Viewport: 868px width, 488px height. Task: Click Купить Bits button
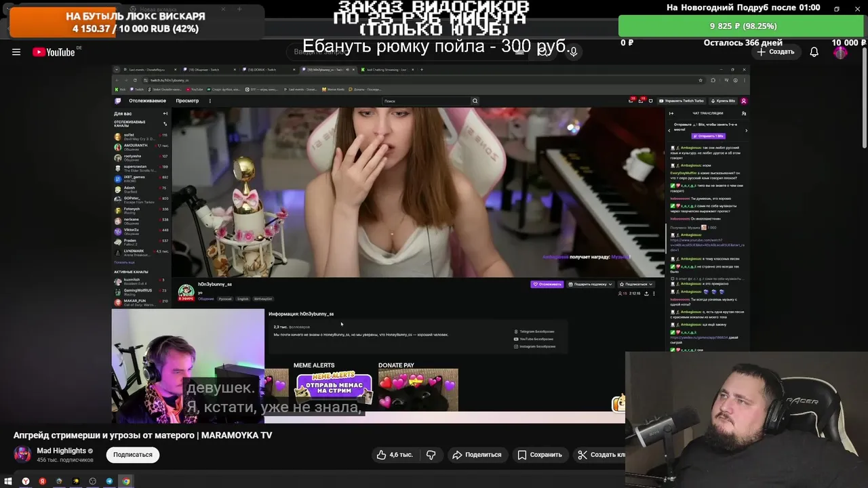(724, 101)
